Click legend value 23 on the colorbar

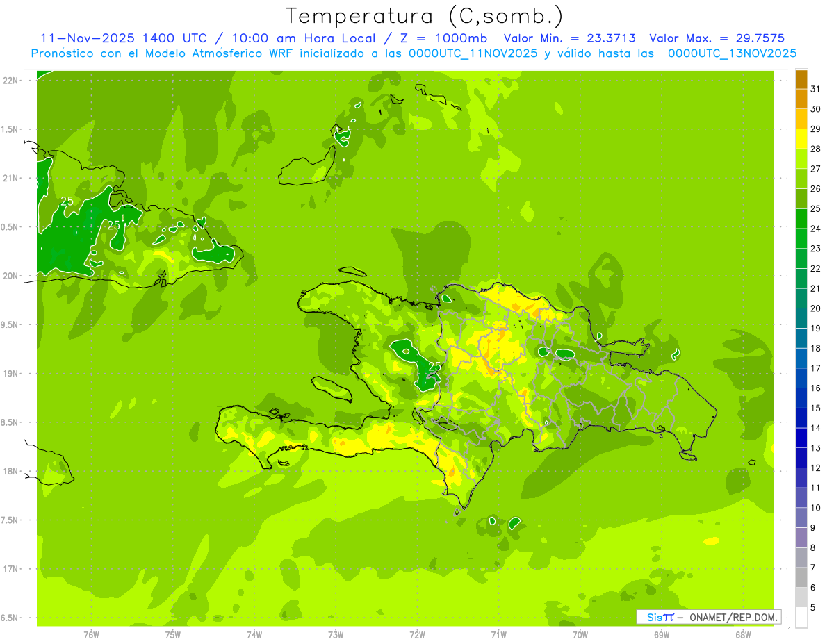point(815,249)
